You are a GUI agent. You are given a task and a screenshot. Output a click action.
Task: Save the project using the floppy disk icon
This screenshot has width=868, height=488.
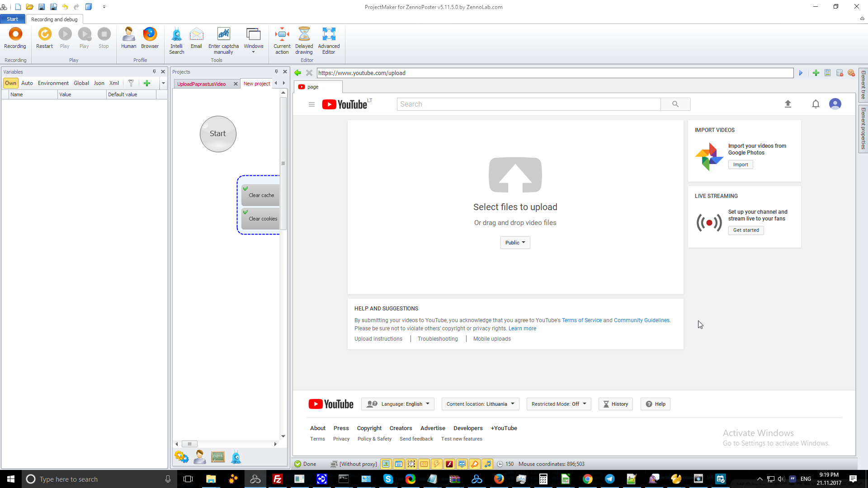(x=42, y=7)
